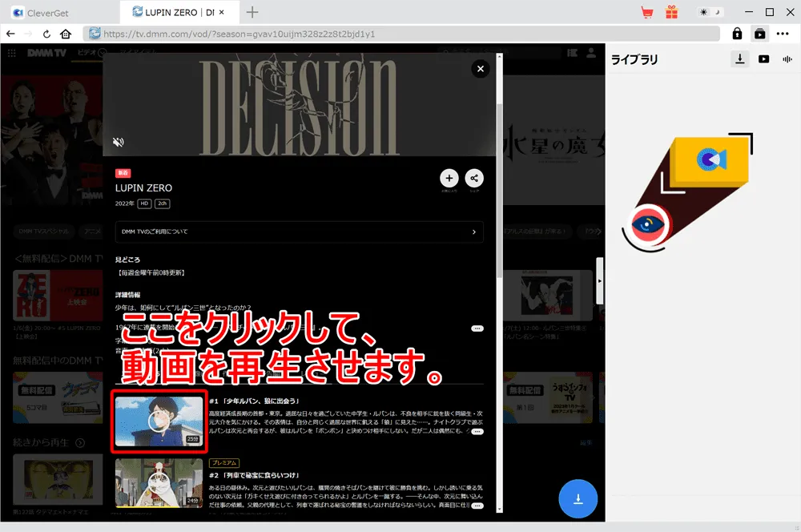The height and width of the screenshot is (532, 801).
Task: Open the gift box icon
Action: pyautogui.click(x=671, y=12)
